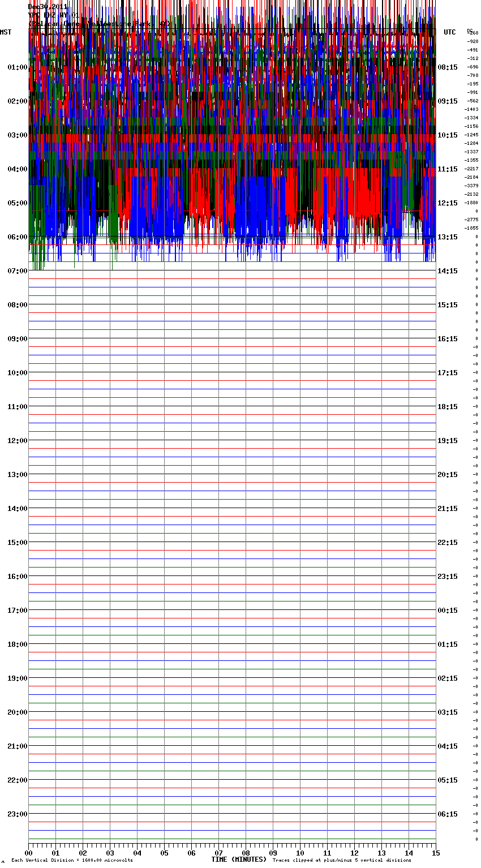The image size is (481, 868).
Task: Click the 00 minute axis tick label
Action: click(28, 853)
